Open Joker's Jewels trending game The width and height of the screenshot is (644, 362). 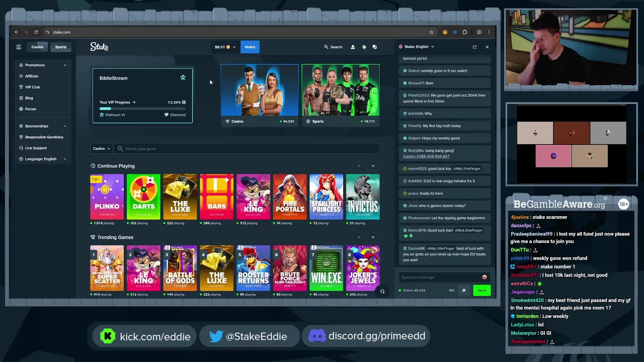point(363,268)
